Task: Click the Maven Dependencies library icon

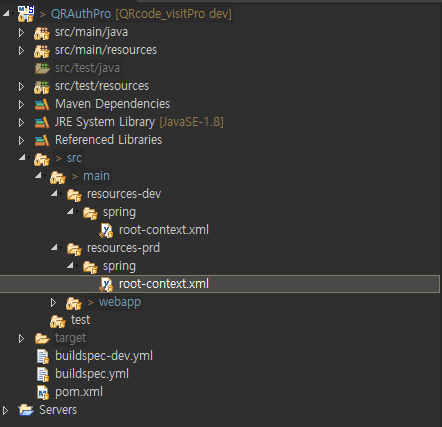Action: pos(42,105)
